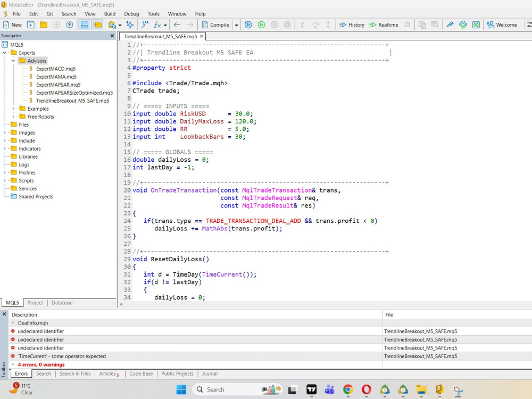Click the AI assistant sparkle icon
The image size is (532, 399).
[x=130, y=25]
